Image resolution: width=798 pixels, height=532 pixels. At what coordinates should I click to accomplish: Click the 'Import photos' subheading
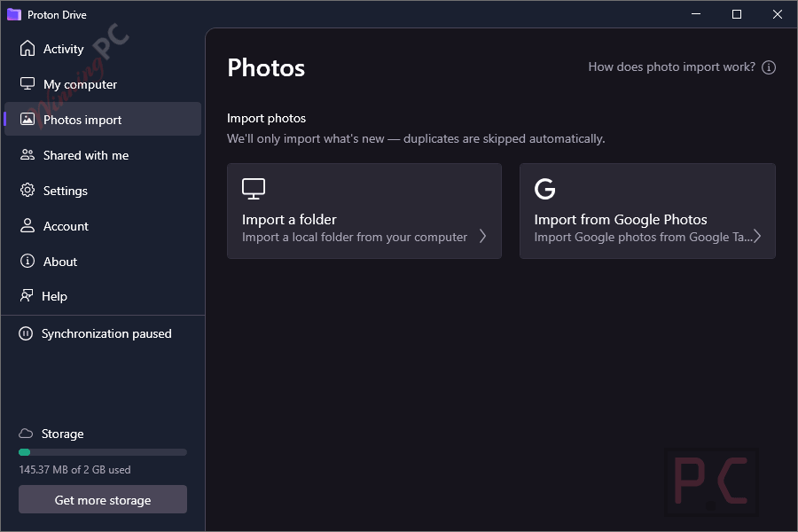click(x=266, y=118)
